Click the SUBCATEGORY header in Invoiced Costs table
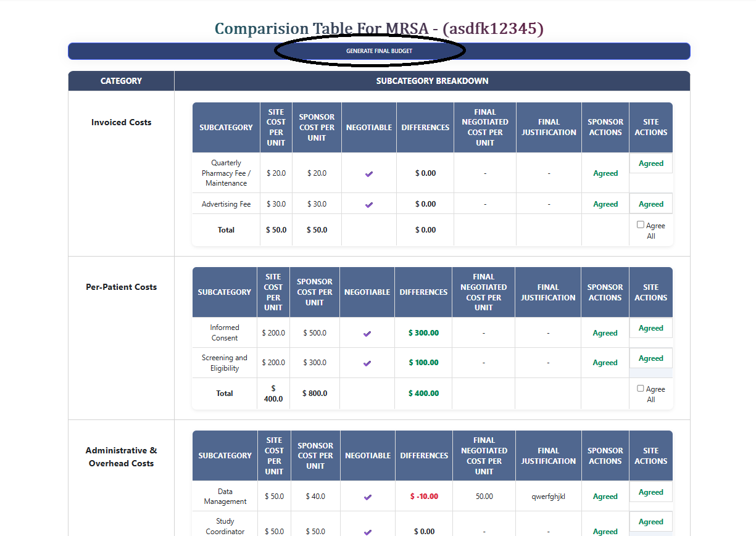 [226, 127]
